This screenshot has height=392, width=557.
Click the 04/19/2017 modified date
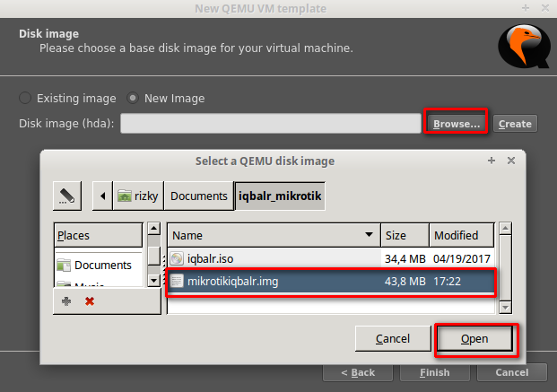click(x=462, y=258)
